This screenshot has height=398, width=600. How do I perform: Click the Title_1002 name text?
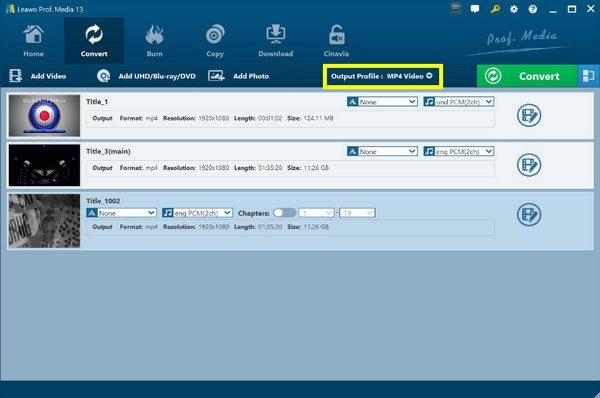[103, 201]
